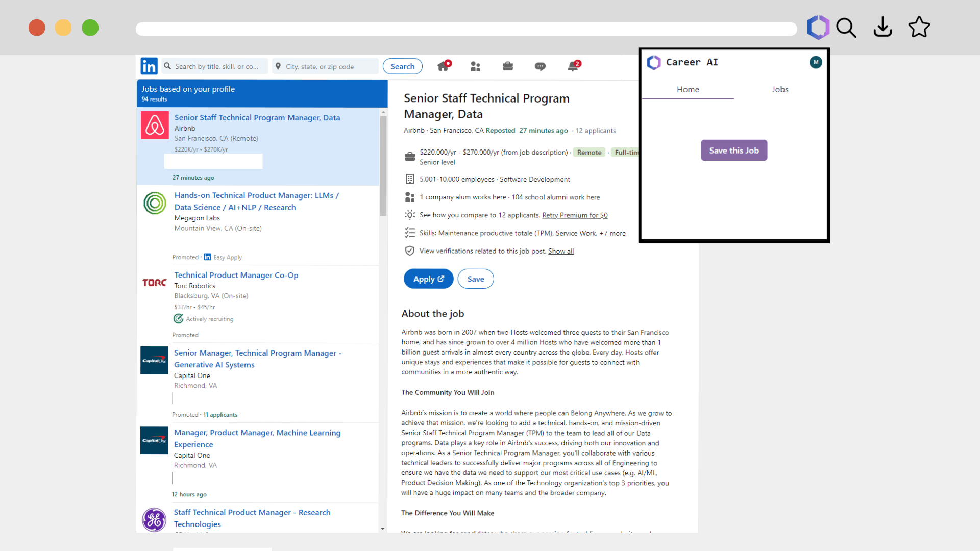Open the Jobs briefcase icon

pyautogui.click(x=507, y=66)
